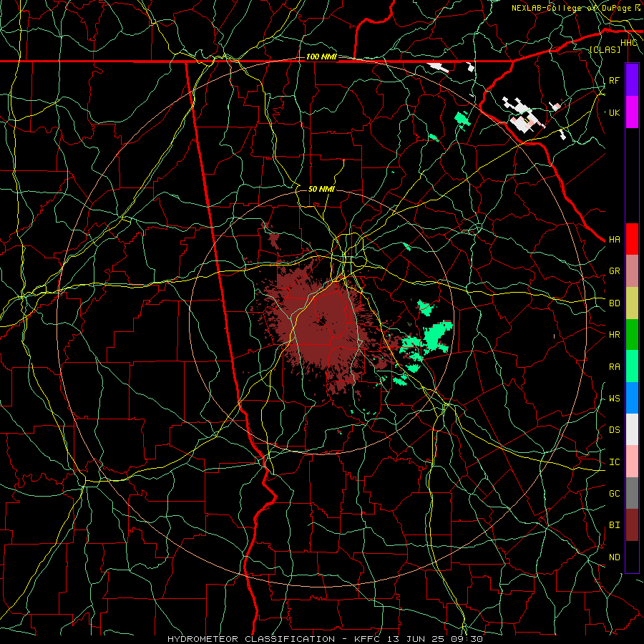The height and width of the screenshot is (644, 644).
Task: Click the 'GC' legend label
Action: pyautogui.click(x=614, y=494)
